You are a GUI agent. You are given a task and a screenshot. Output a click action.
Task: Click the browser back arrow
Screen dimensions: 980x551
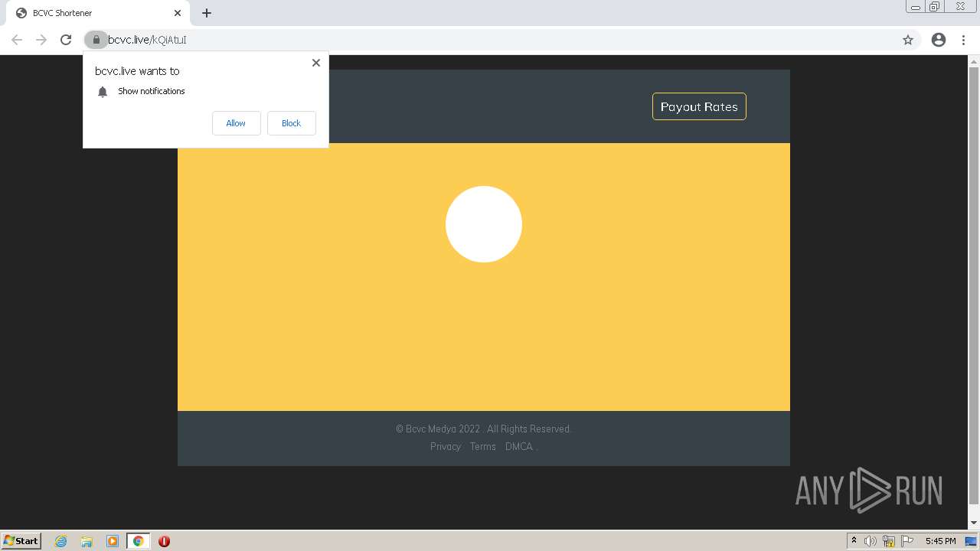[17, 40]
